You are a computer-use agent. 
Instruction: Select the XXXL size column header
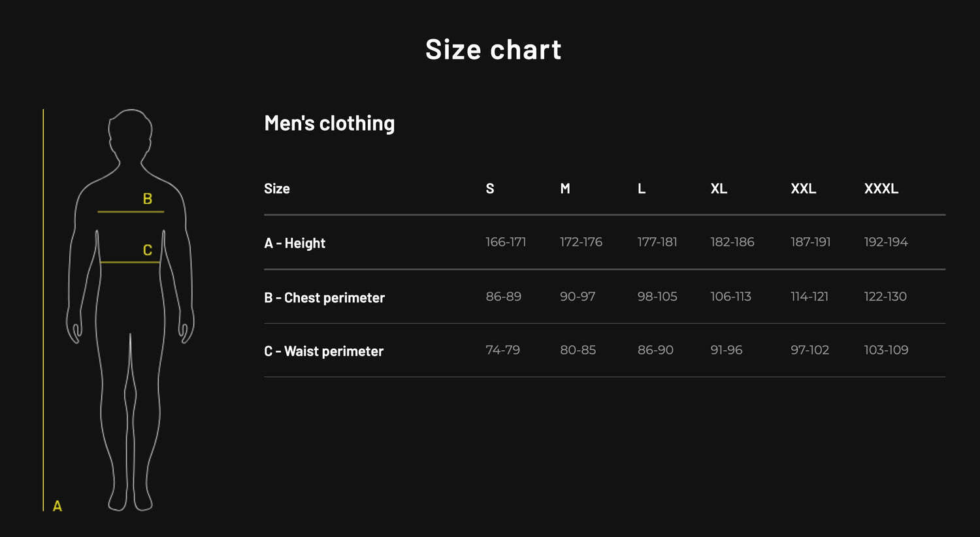click(881, 189)
